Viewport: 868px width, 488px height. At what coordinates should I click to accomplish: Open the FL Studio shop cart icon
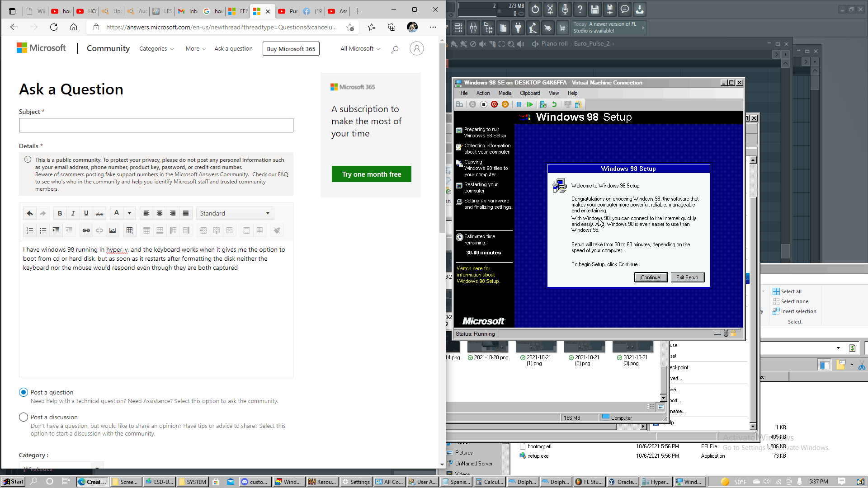562,28
